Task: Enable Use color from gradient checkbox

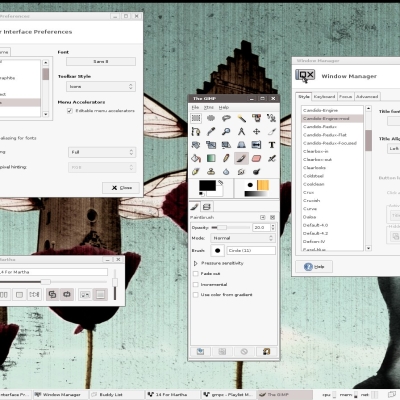Action: 196,295
